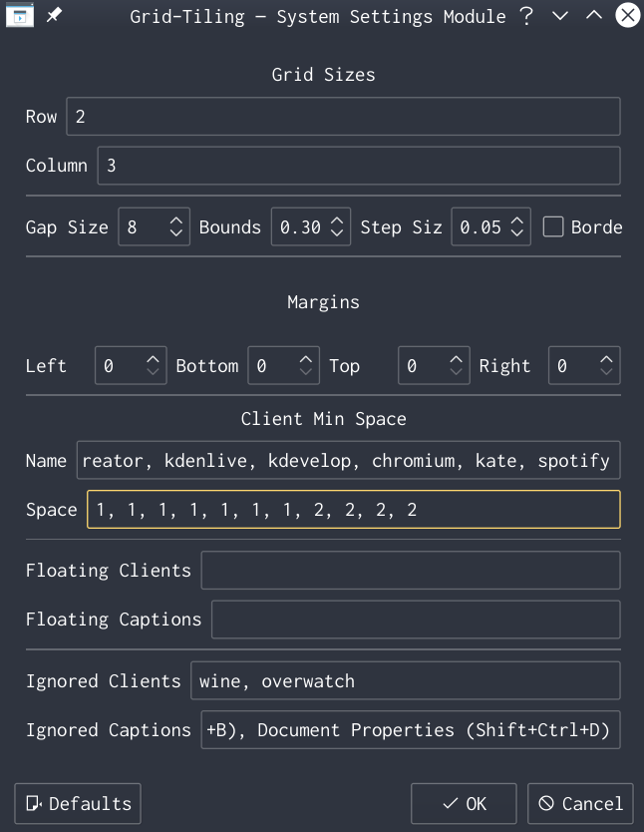Raise the Right margin value

[608, 358]
